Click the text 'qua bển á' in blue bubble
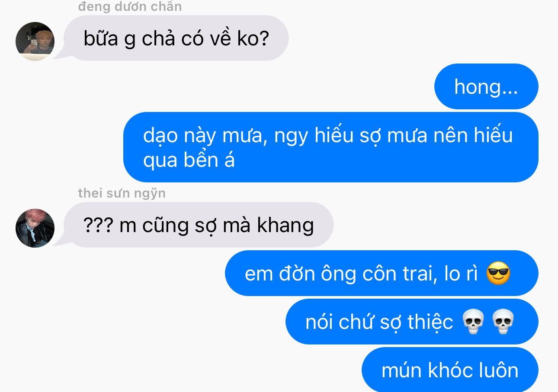Viewport: 558px width, 392px height. pyautogui.click(x=189, y=160)
